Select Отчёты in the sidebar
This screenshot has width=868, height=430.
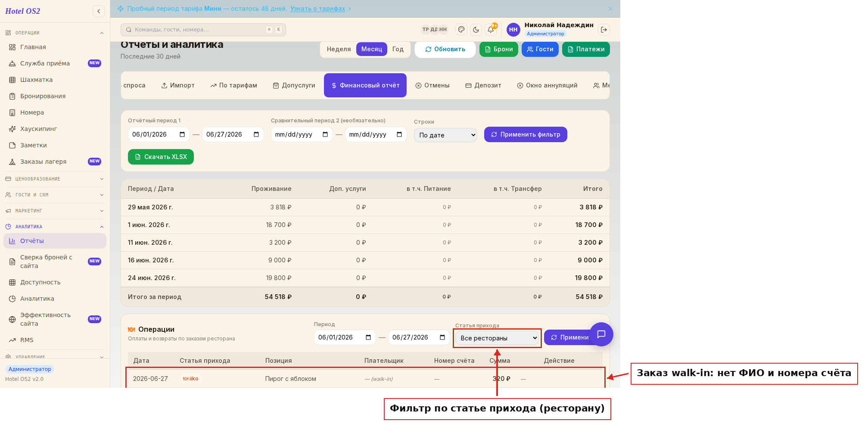pyautogui.click(x=55, y=241)
